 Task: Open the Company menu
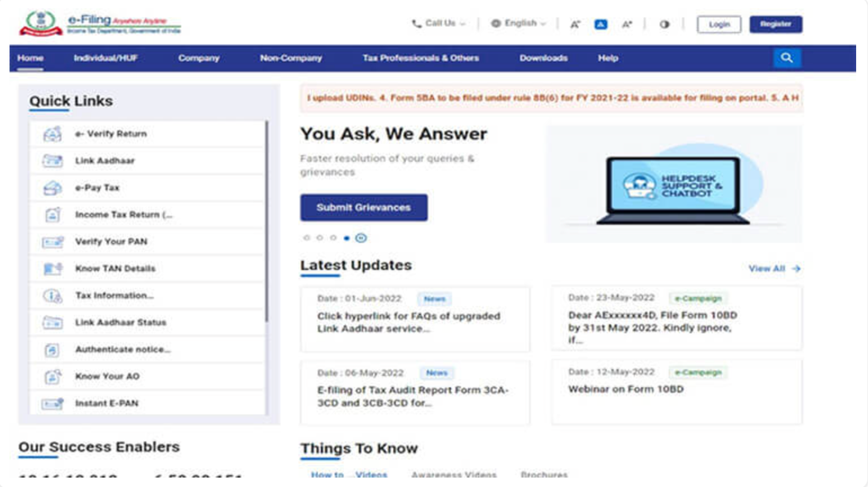click(198, 58)
